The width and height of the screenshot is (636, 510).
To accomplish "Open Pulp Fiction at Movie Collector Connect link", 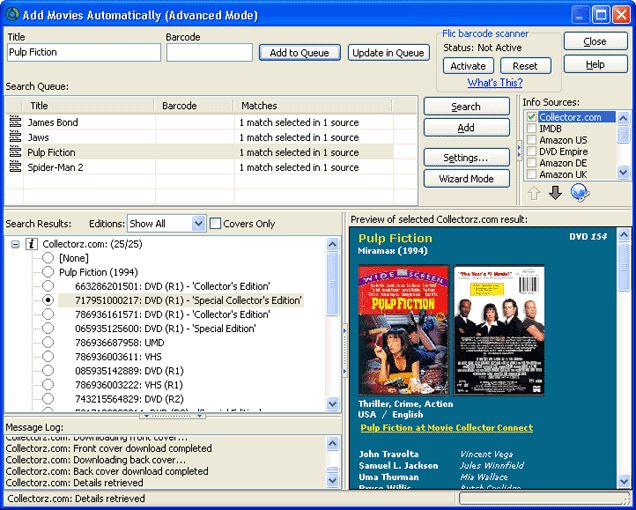I will 447,428.
